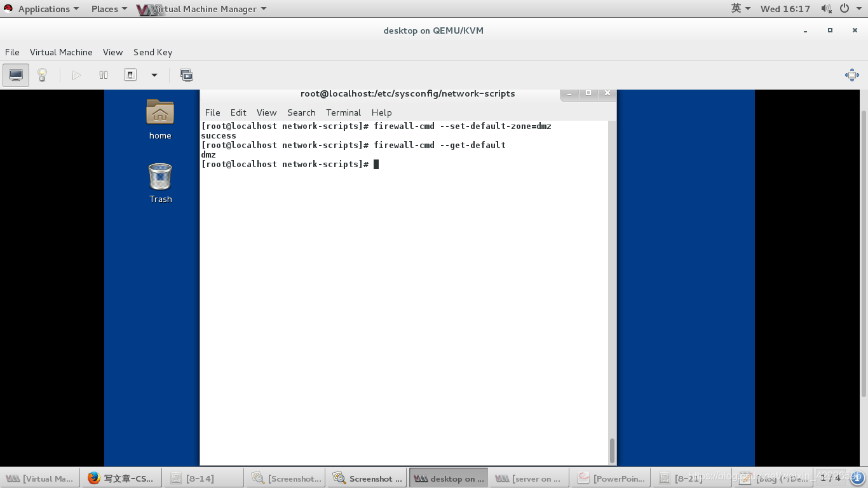Screen dimensions: 868x488
Task: Close the terminal window
Action: click(607, 93)
